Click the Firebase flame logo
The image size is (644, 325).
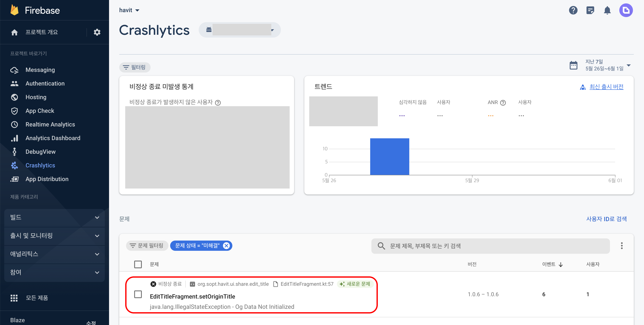tap(14, 10)
